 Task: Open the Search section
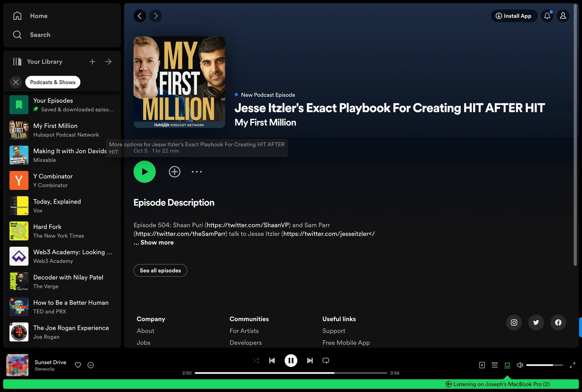pos(40,35)
